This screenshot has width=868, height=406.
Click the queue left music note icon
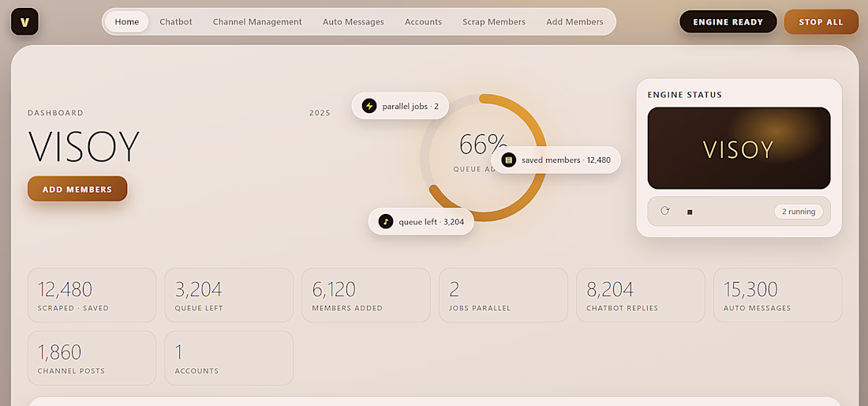(386, 221)
